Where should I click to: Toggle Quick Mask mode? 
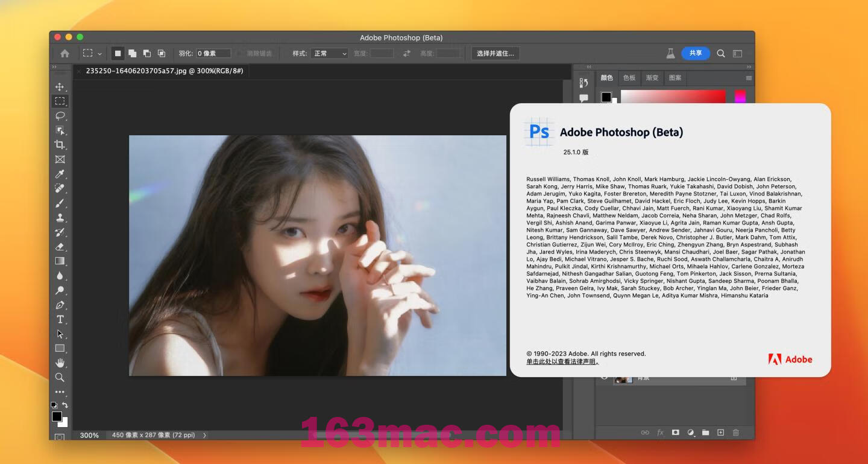[60, 437]
